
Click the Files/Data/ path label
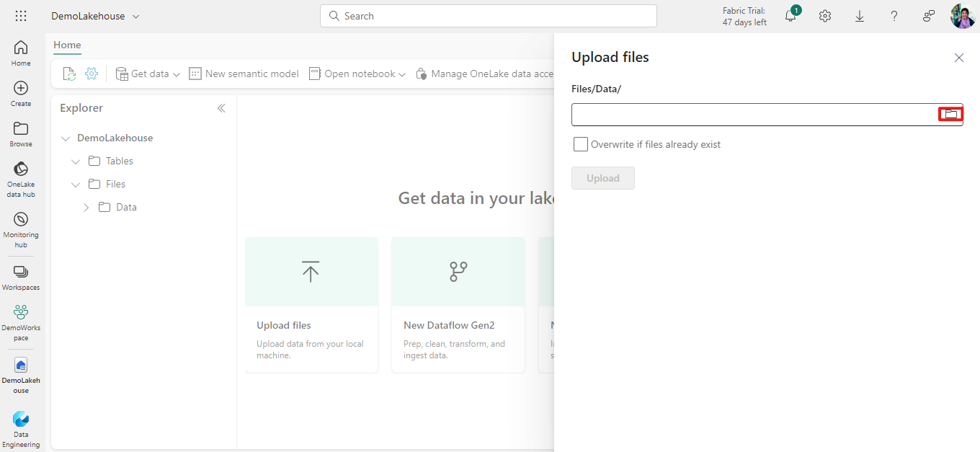pos(596,89)
